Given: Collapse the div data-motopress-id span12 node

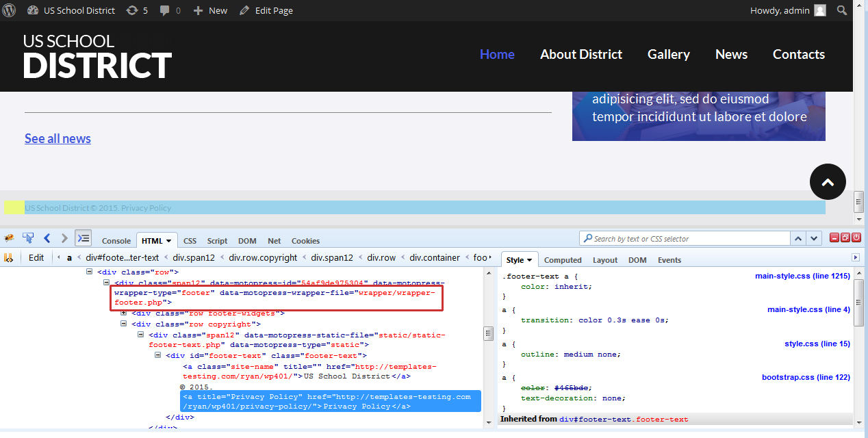Looking at the screenshot, I should (107, 282).
